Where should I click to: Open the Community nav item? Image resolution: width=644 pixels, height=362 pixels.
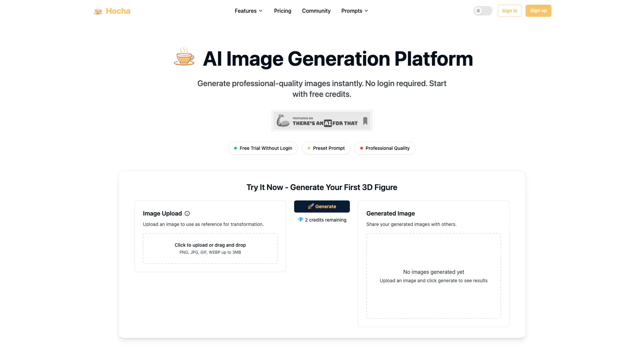coord(316,11)
